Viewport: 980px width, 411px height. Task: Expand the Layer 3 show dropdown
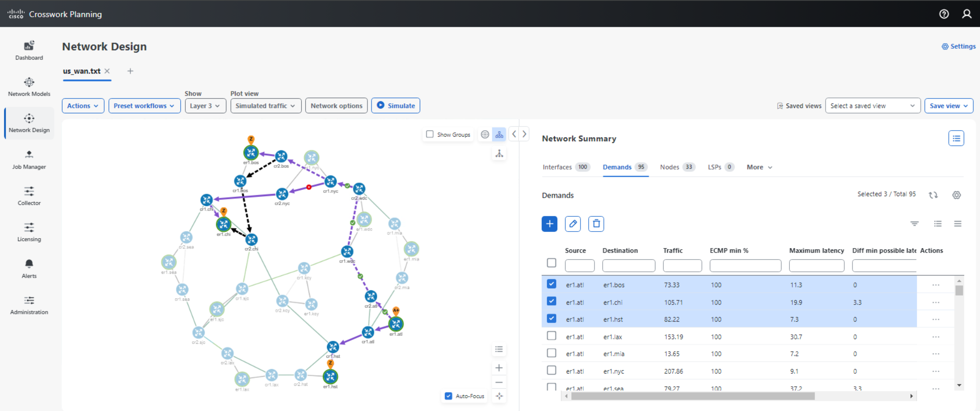(x=205, y=106)
